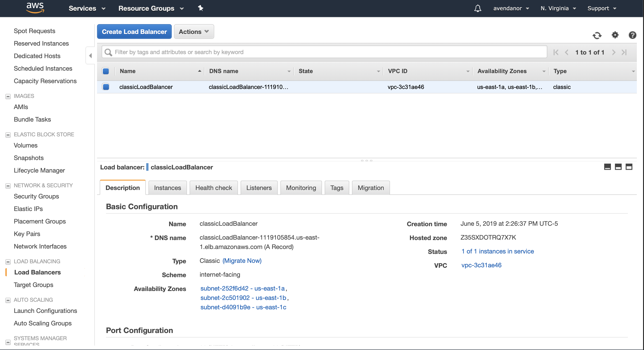Viewport: 644px width, 350px height.
Task: Open table settings gear icon
Action: click(615, 35)
